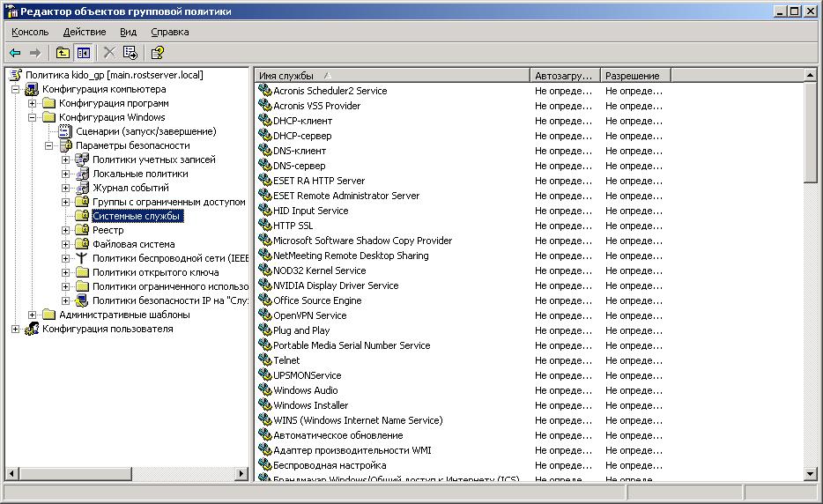
Task: Click tree pane horizontal scroll left arrow
Action: (12, 473)
